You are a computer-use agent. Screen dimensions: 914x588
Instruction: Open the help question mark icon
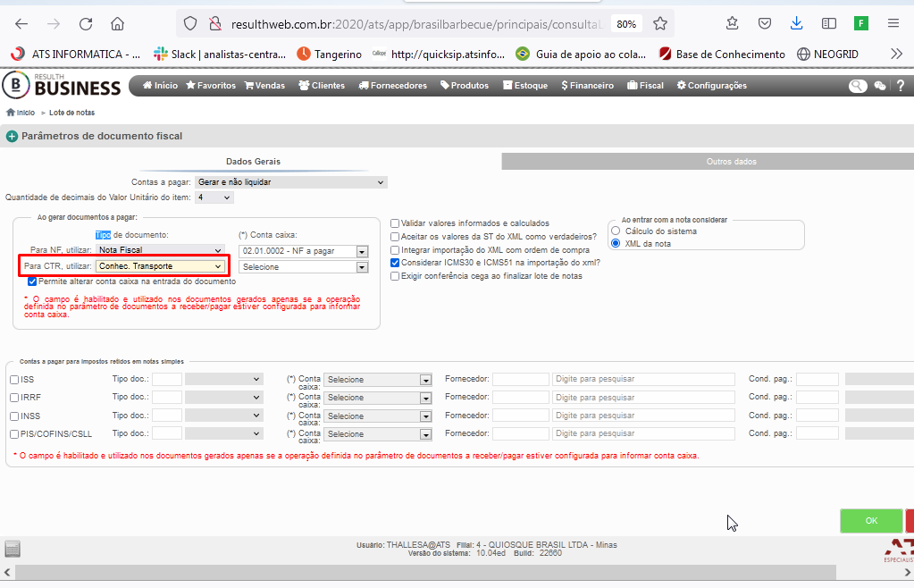pos(901,86)
